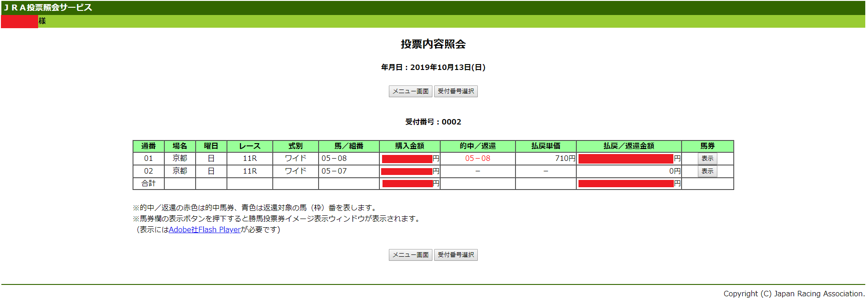This screenshot has width=868, height=304.
Task: Click the 0円 payout amount
Action: [675, 171]
